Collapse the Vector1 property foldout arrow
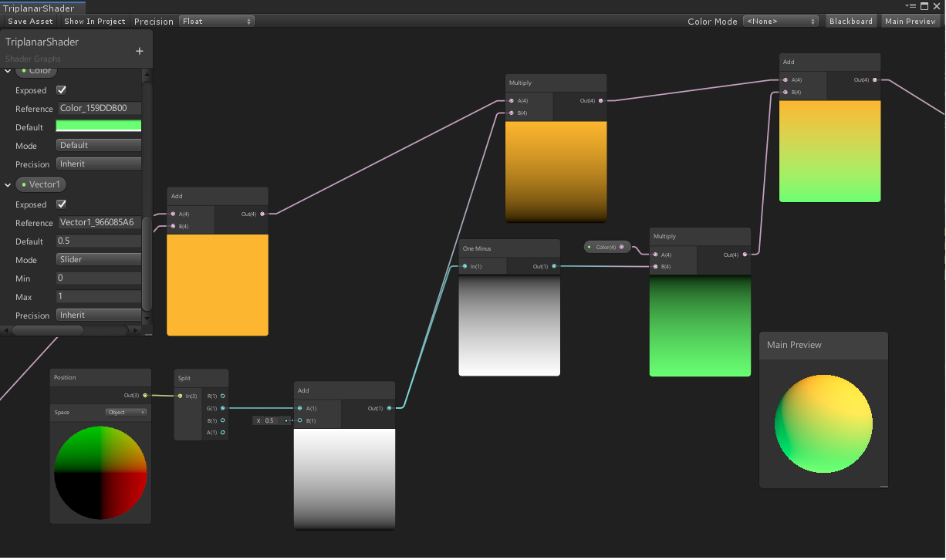 click(8, 184)
